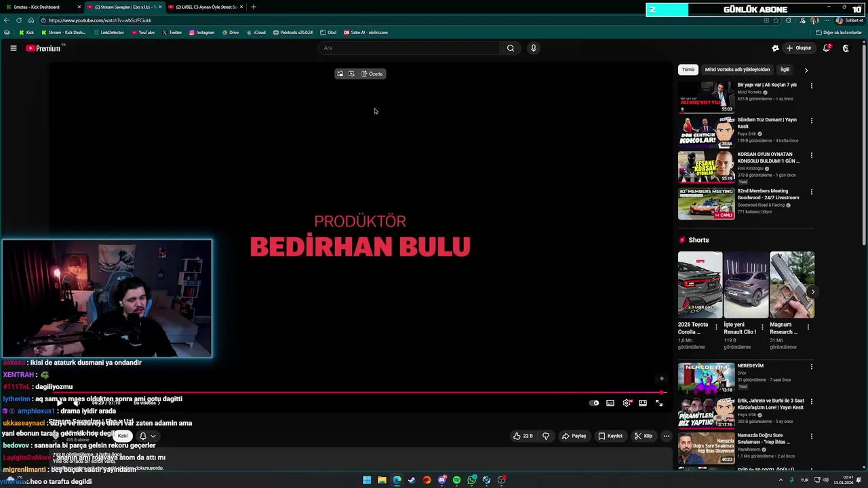Click the Kaydet save button
This screenshot has width=868, height=488.
(610, 436)
